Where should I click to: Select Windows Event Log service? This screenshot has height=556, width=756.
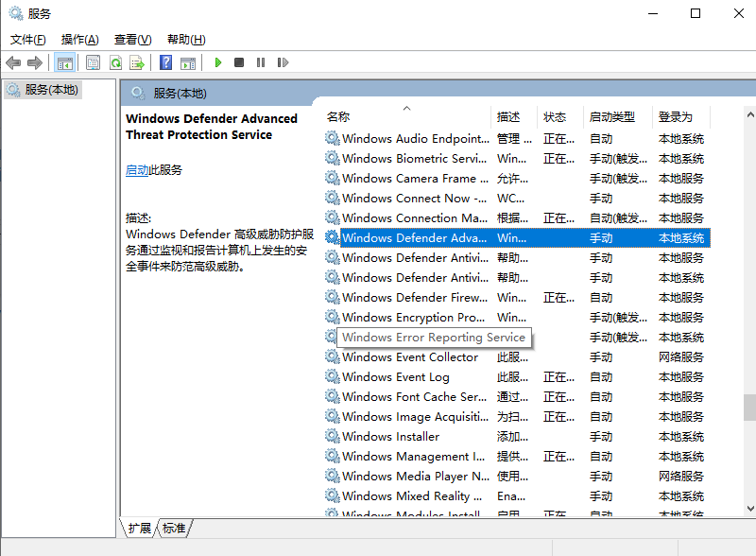[517, 376]
